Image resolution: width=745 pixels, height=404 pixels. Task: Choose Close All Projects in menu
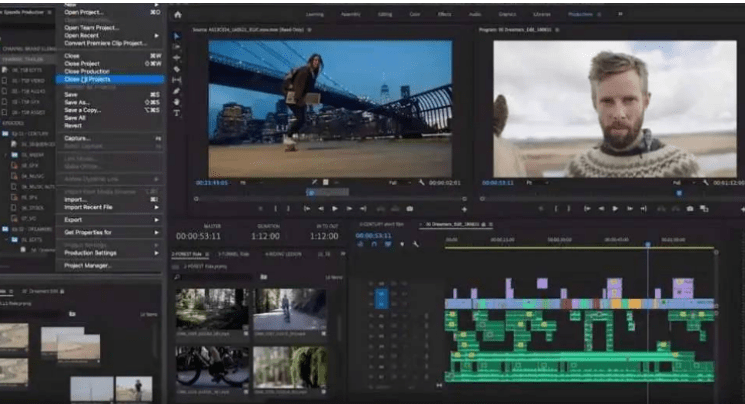click(x=110, y=79)
